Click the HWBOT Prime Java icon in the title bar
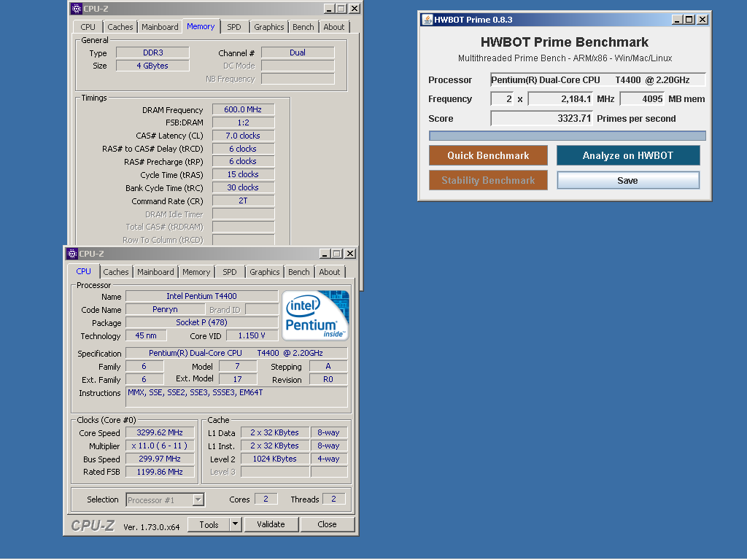 click(427, 20)
